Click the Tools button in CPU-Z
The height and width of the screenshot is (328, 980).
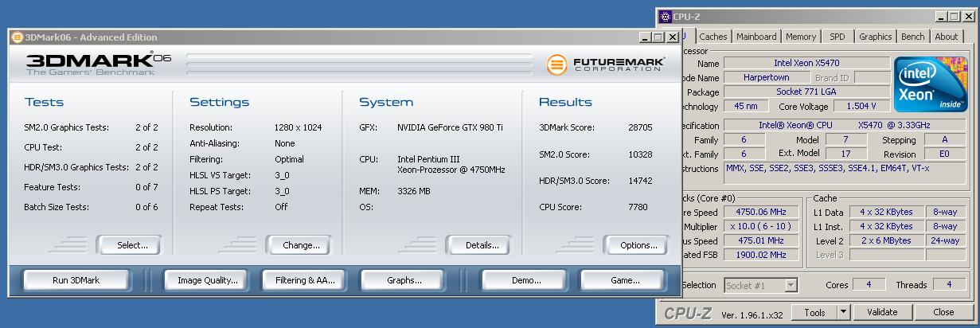(814, 312)
